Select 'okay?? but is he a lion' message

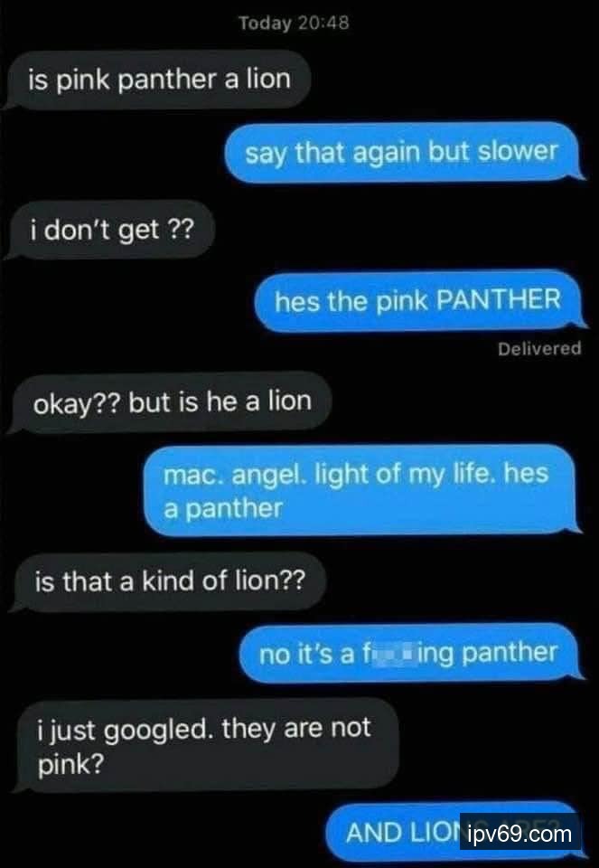169,401
